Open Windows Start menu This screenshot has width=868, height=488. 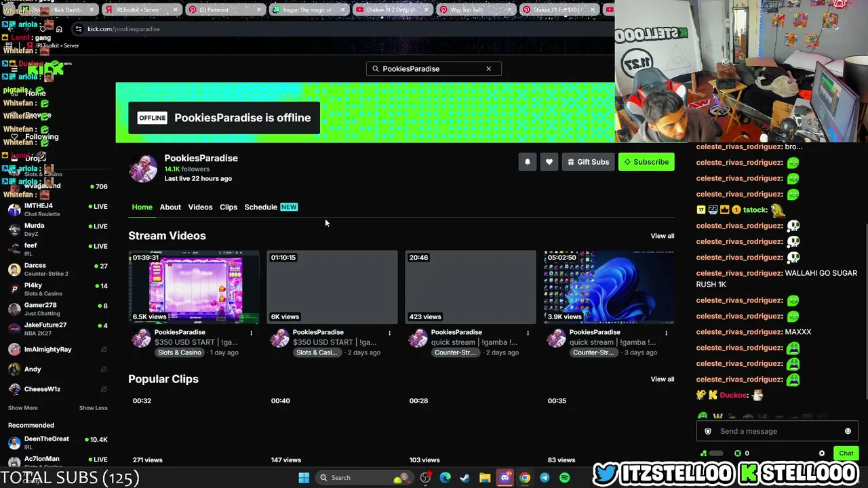coord(304,478)
